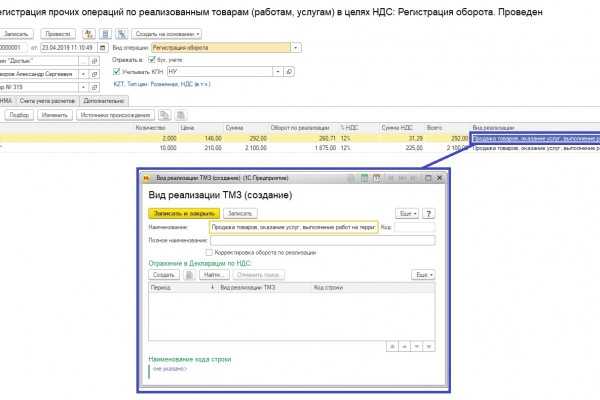Expand the № 315 field dropdown arrow
The width and height of the screenshot is (600, 400).
point(83,88)
